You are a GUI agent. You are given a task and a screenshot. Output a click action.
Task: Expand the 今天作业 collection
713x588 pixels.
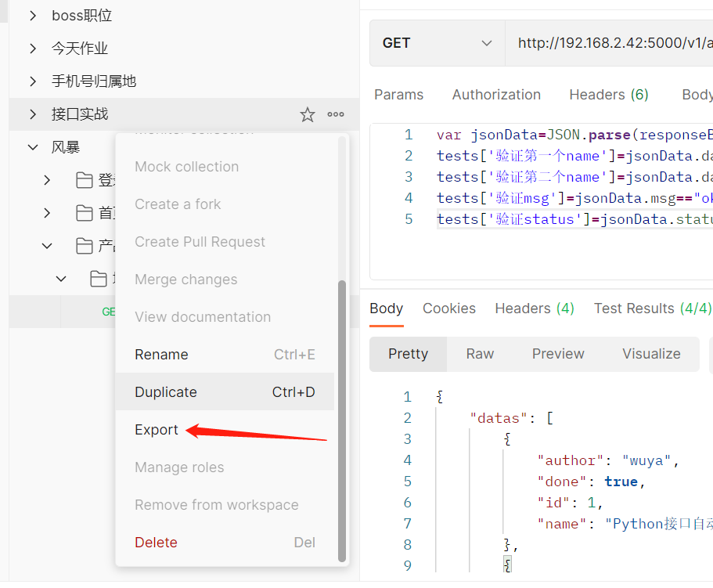coord(33,49)
